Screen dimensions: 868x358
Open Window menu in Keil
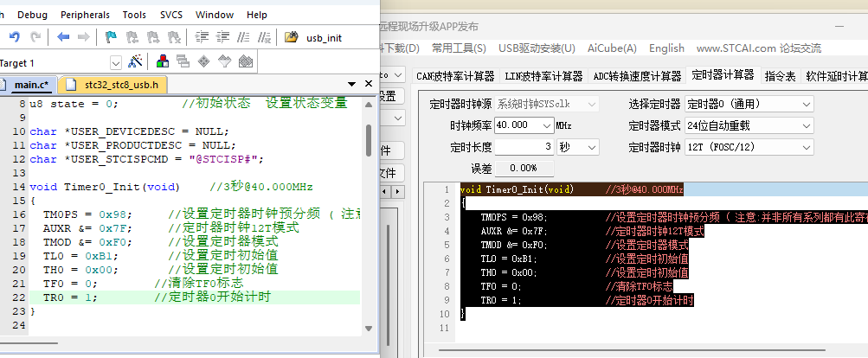215,15
